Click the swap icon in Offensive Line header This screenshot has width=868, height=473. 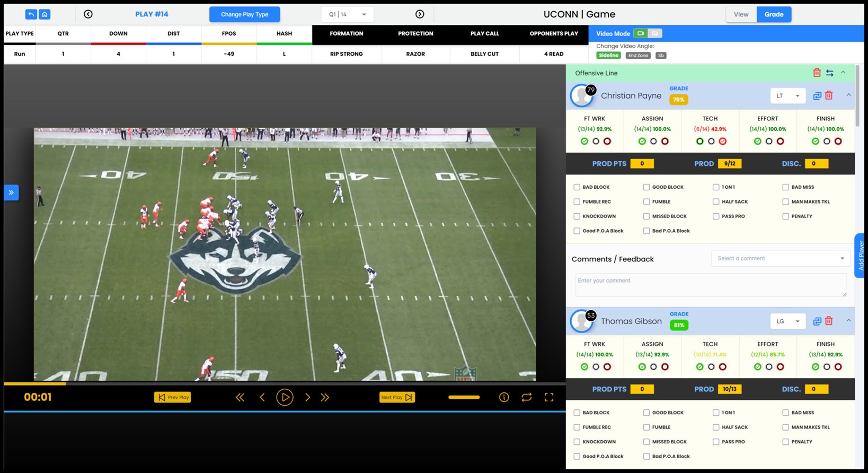click(x=830, y=73)
